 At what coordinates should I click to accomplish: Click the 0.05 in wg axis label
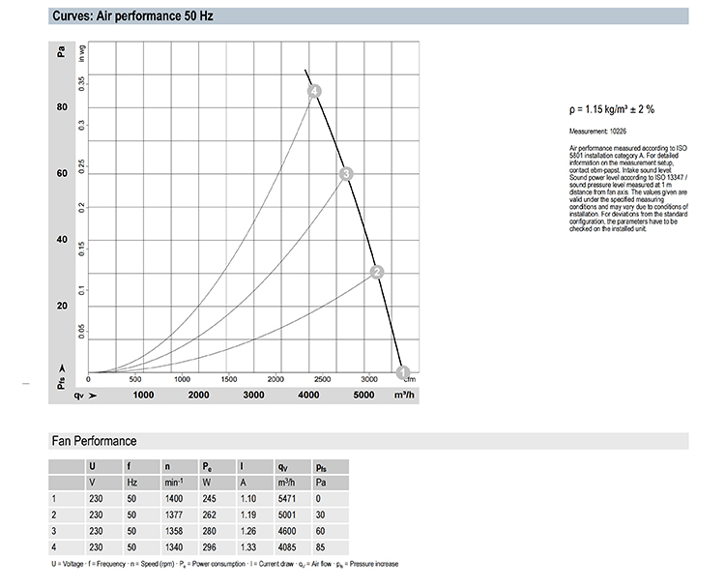point(82,332)
